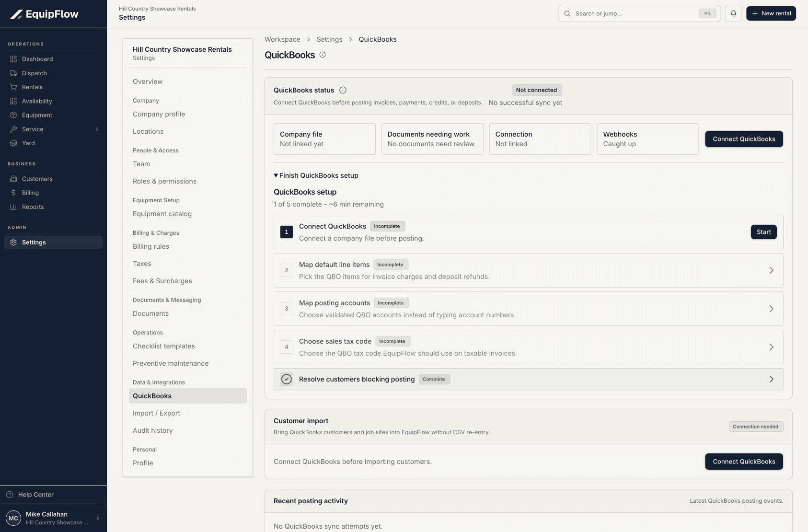Click the Documents needing work card

coord(432,139)
